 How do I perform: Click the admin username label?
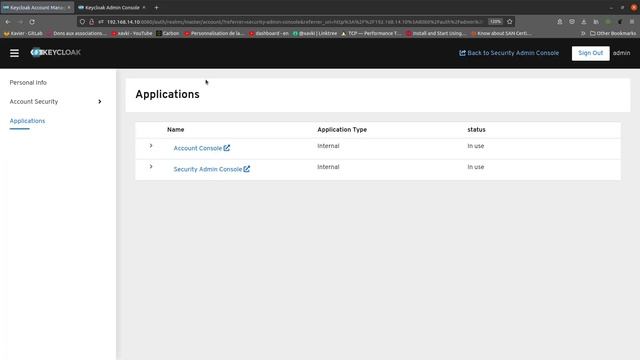click(x=621, y=53)
